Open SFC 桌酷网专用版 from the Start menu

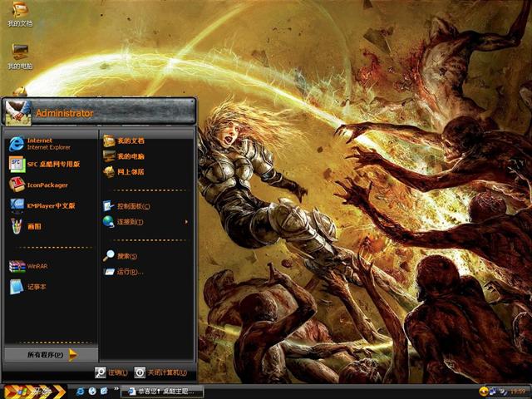(51, 165)
